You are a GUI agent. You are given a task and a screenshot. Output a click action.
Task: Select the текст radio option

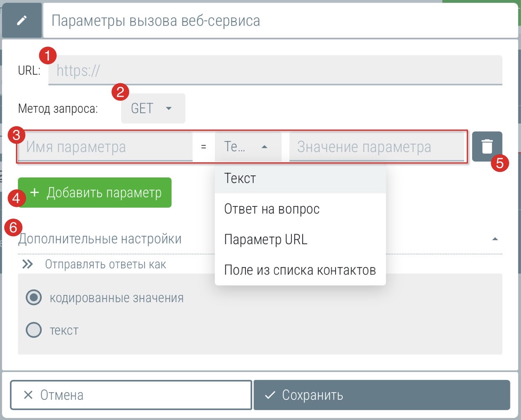(x=34, y=330)
